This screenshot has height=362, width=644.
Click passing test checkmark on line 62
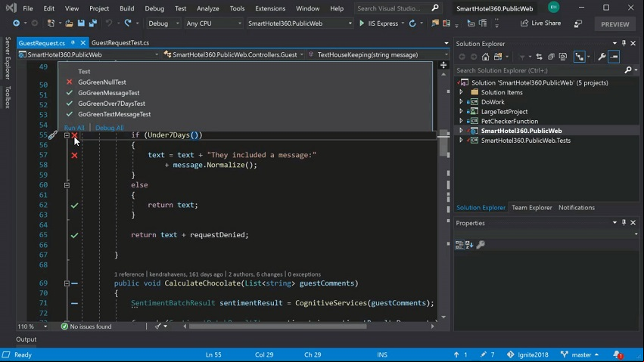(x=74, y=205)
